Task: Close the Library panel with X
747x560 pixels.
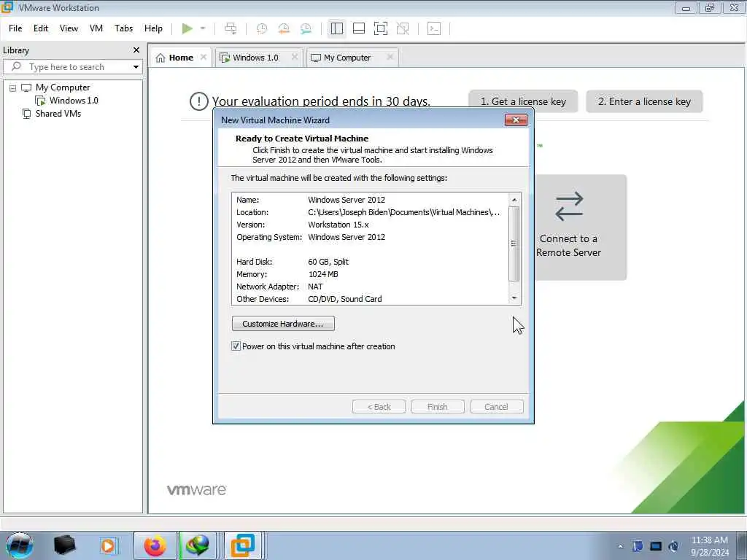Action: pyautogui.click(x=136, y=50)
